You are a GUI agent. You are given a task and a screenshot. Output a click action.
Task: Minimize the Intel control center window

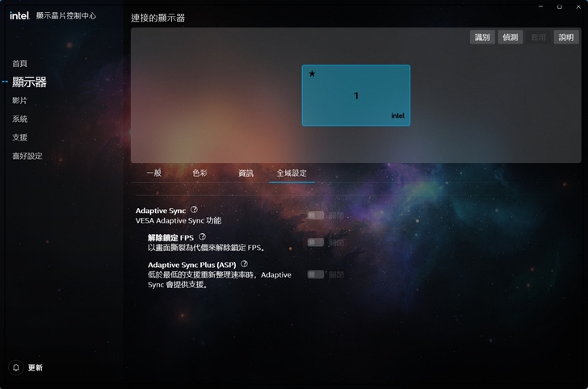541,6
